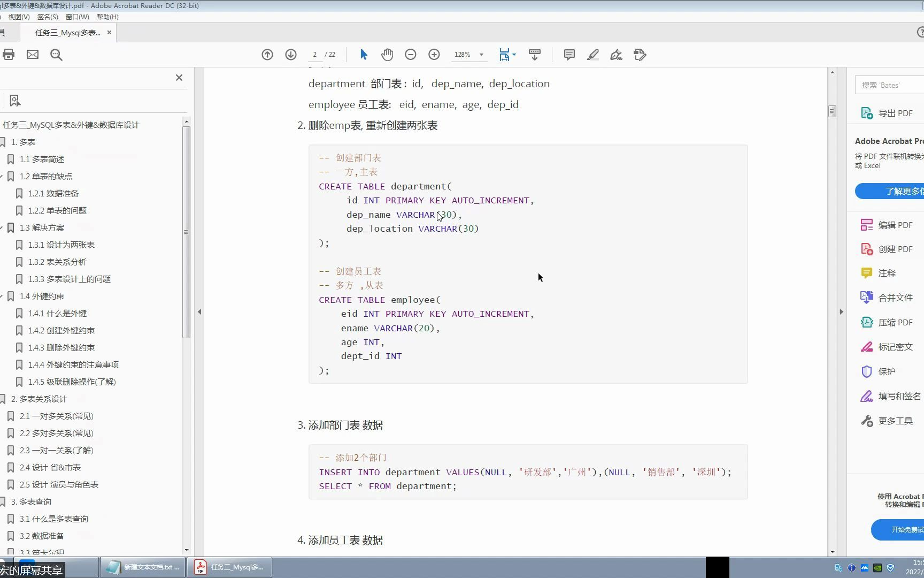Click the stamp tool icon
The height and width of the screenshot is (578, 924).
click(640, 55)
